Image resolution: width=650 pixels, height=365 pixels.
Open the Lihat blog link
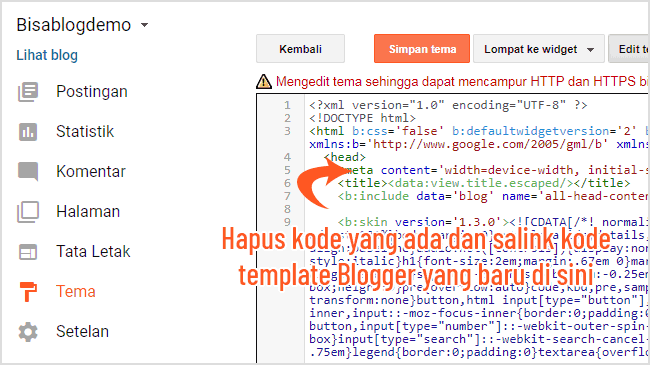(x=47, y=55)
